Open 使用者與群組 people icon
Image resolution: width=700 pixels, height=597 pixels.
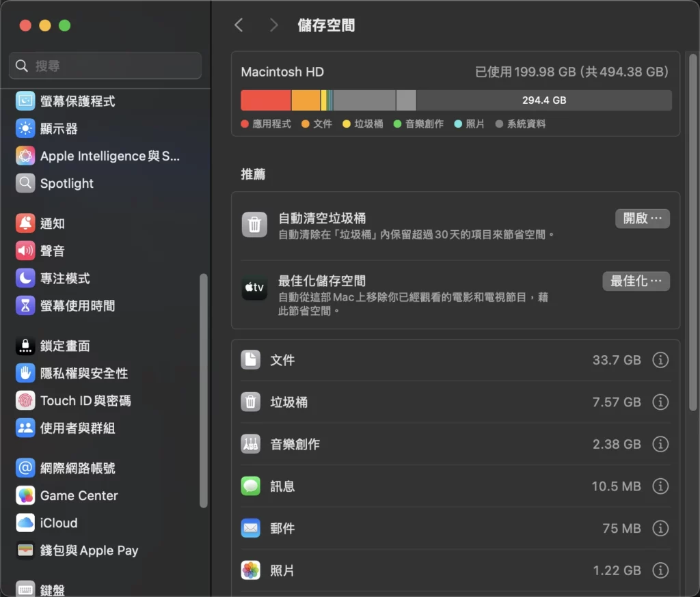pos(25,428)
